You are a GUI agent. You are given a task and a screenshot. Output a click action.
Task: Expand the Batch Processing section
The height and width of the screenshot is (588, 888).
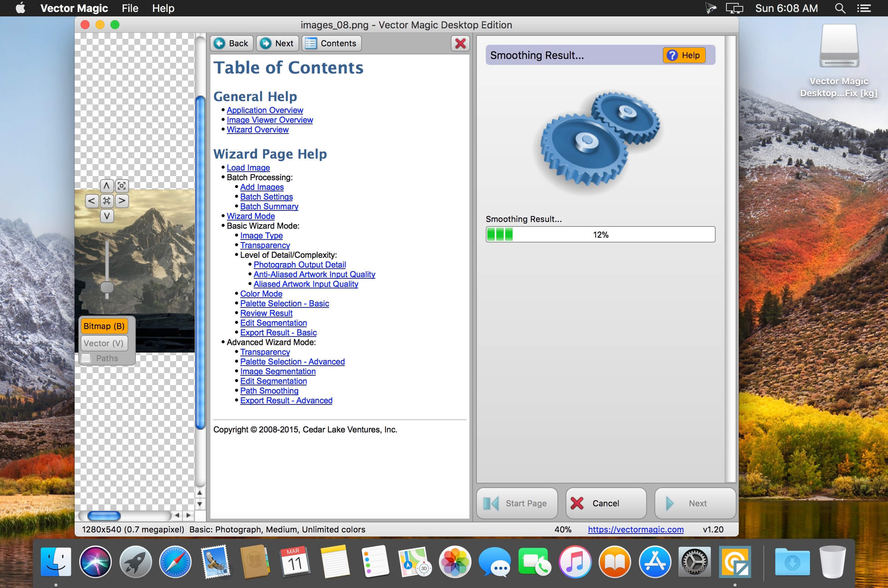[x=259, y=177]
